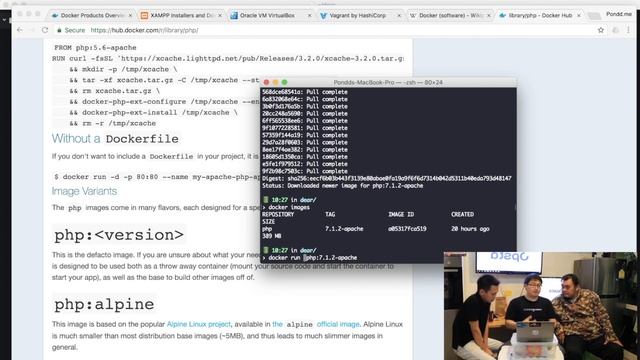Screen dimensions: 640x360
Task: Click the Secure padlock indicator
Action: pyautogui.click(x=71, y=30)
